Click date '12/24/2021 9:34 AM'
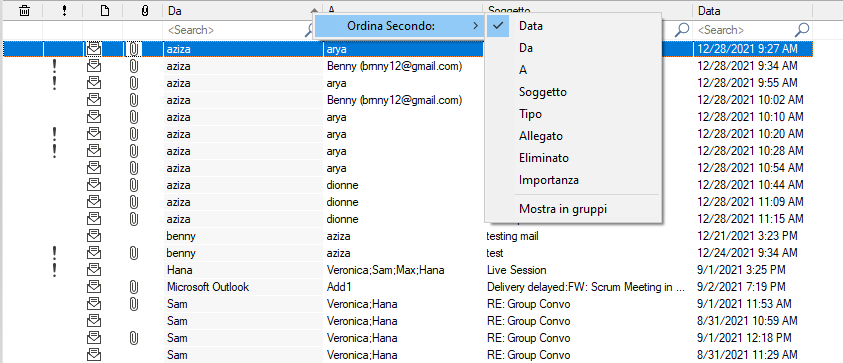This screenshot has height=363, width=843. click(747, 253)
